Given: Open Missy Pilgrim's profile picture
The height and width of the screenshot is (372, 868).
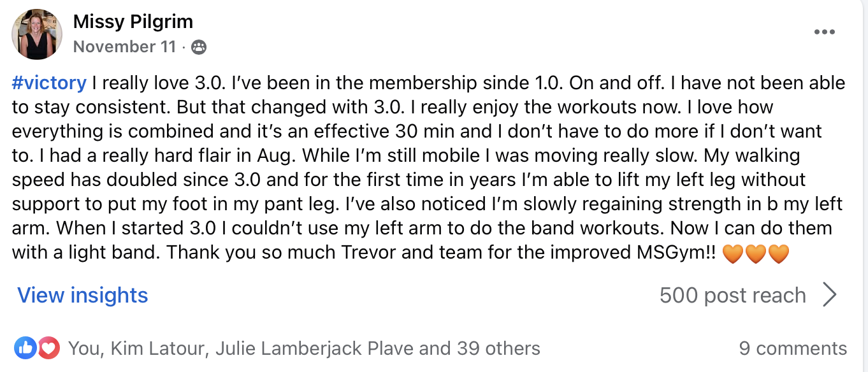Looking at the screenshot, I should click(x=37, y=34).
